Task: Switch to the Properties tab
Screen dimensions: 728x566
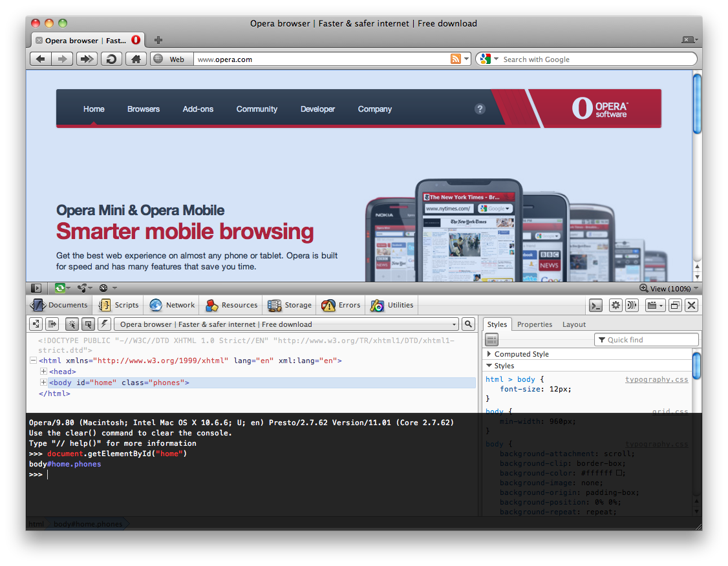Action: click(x=535, y=324)
